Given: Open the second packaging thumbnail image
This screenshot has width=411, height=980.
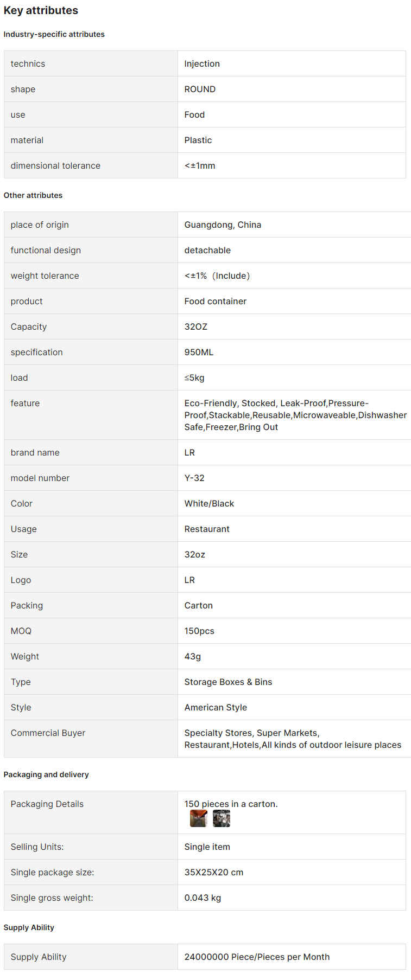Looking at the screenshot, I should point(222,818).
